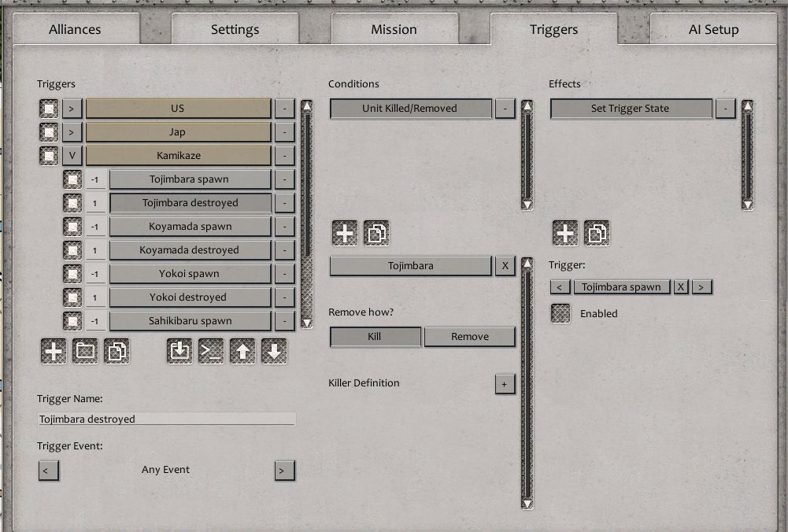
Task: Add a new trigger with the plus icon under Triggers
Action: click(54, 351)
